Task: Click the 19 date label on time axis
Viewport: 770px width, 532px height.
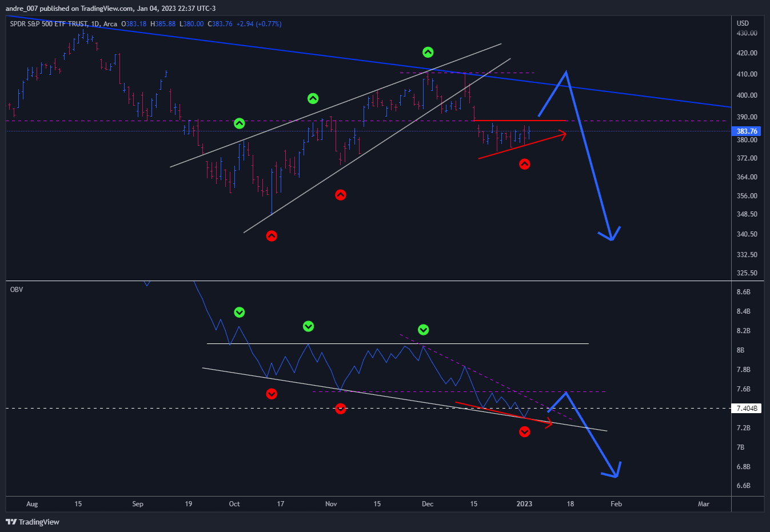Action: click(189, 504)
